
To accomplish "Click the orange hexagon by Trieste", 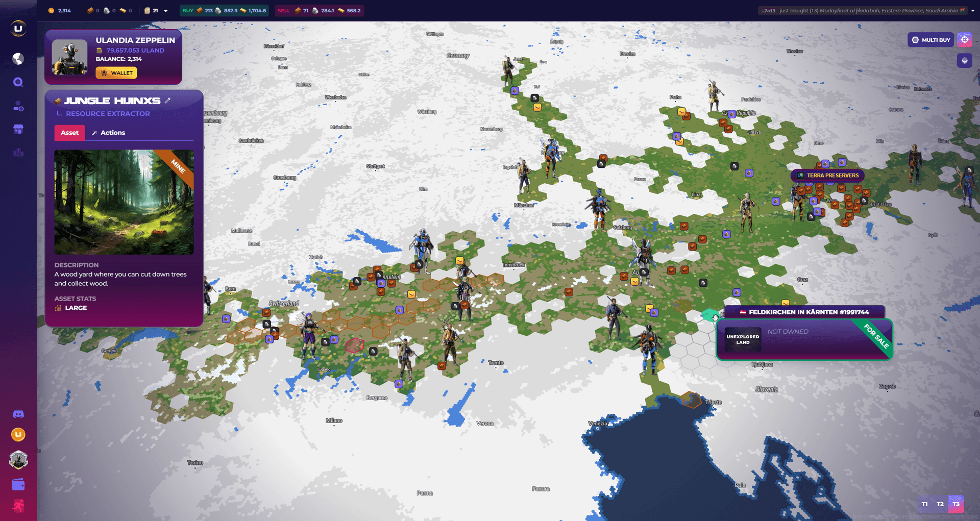I will [691, 400].
